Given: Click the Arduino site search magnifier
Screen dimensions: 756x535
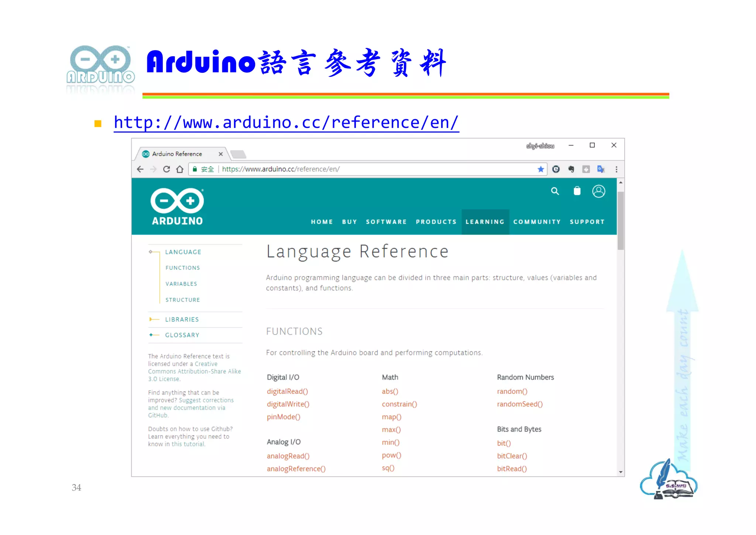Looking at the screenshot, I should tap(555, 191).
